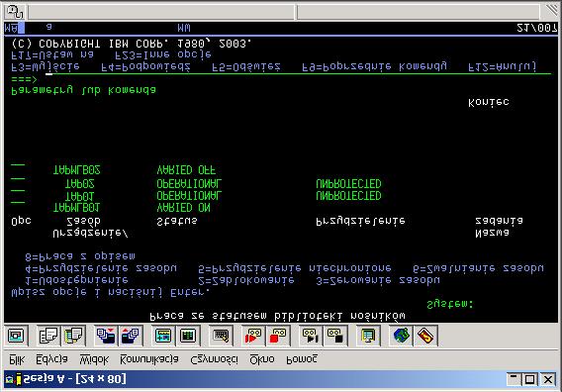Click the TAPMLB02 resource name
Viewport: 562px width, 392px height.
pyautogui.click(x=77, y=170)
